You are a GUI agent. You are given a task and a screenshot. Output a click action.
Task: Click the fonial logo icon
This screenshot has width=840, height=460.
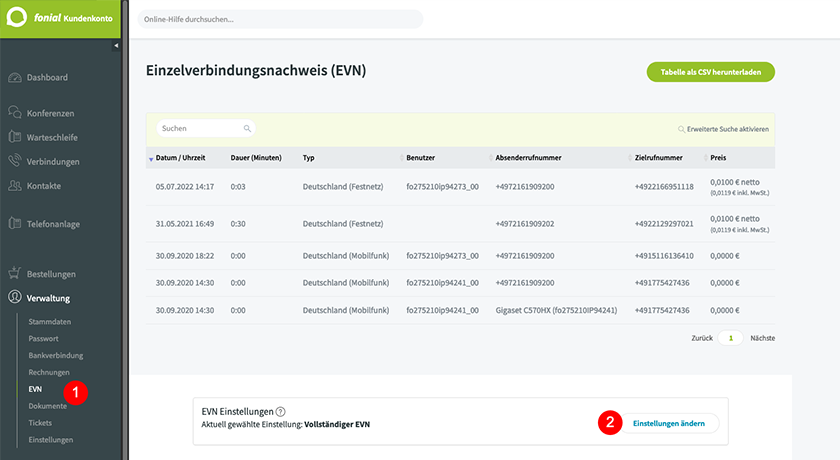pyautogui.click(x=19, y=19)
